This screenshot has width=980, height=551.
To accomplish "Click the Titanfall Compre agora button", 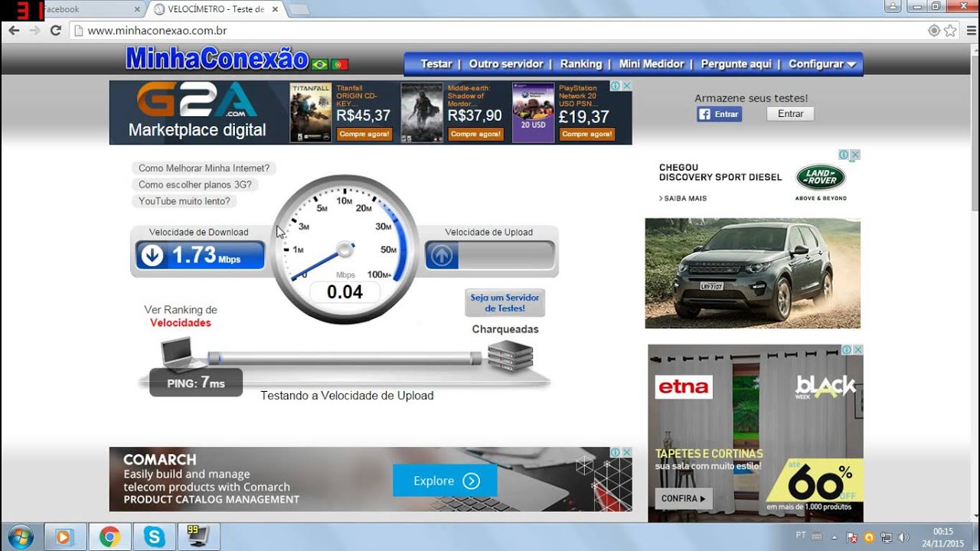I will pyautogui.click(x=364, y=134).
